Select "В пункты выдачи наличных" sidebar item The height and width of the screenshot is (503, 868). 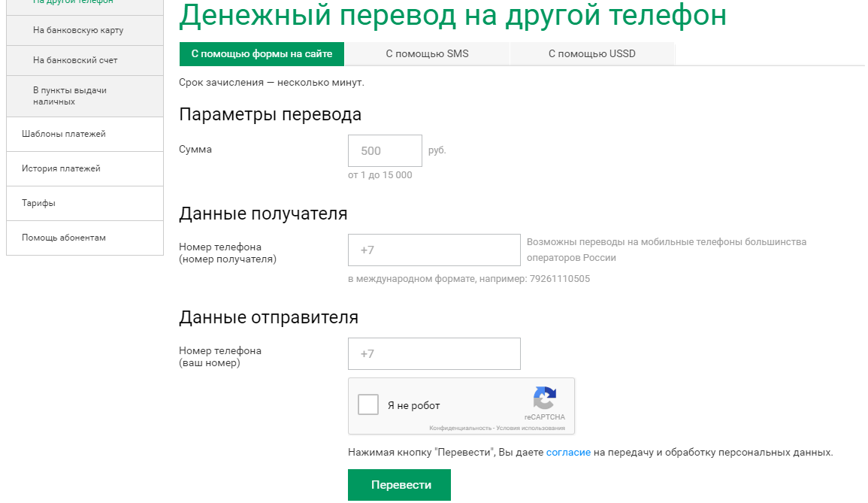(x=85, y=95)
